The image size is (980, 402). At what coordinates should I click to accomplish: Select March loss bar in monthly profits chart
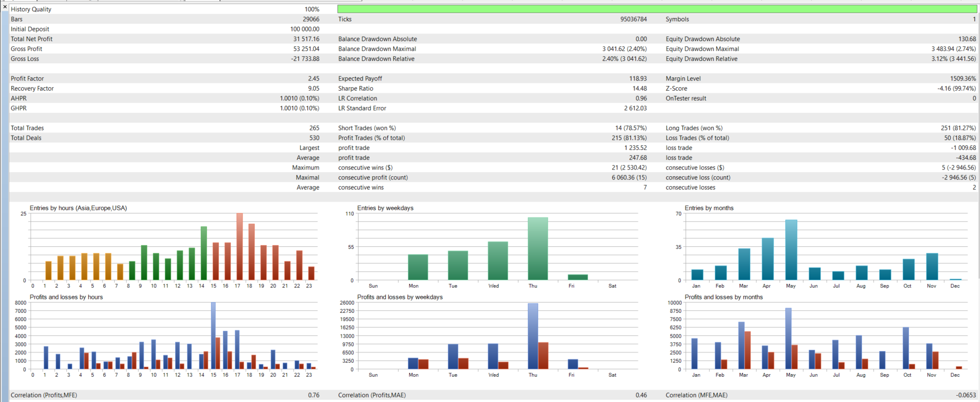click(x=747, y=350)
